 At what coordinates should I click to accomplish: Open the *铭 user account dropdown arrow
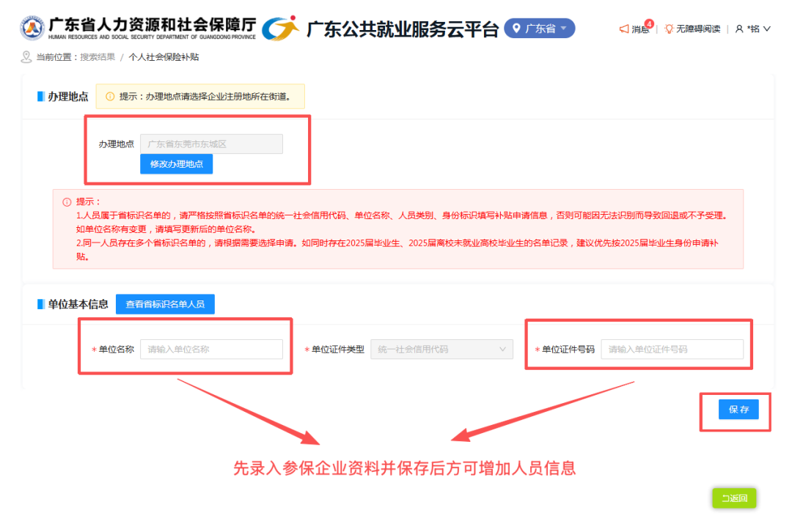[767, 29]
